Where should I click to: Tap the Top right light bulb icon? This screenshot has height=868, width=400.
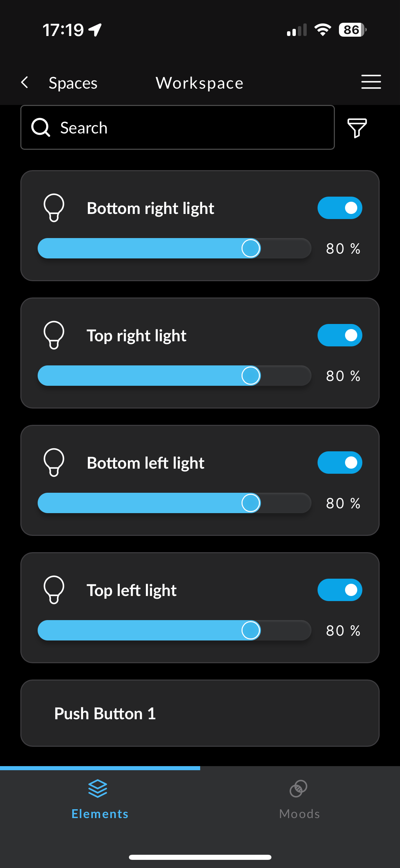[54, 335]
